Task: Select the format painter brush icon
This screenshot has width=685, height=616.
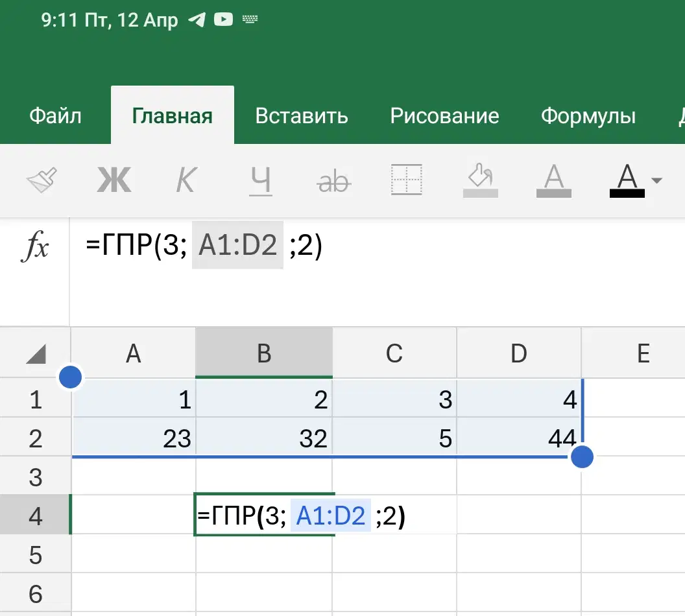Action: click(x=42, y=180)
